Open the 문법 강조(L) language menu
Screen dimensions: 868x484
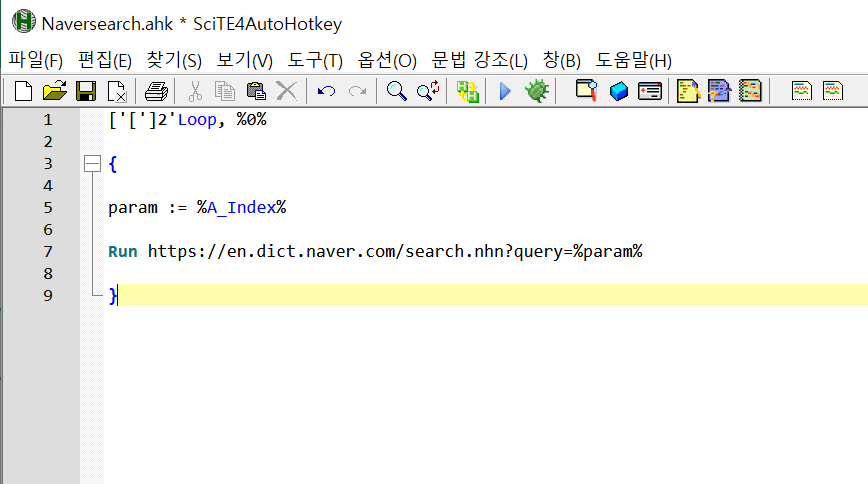(479, 60)
